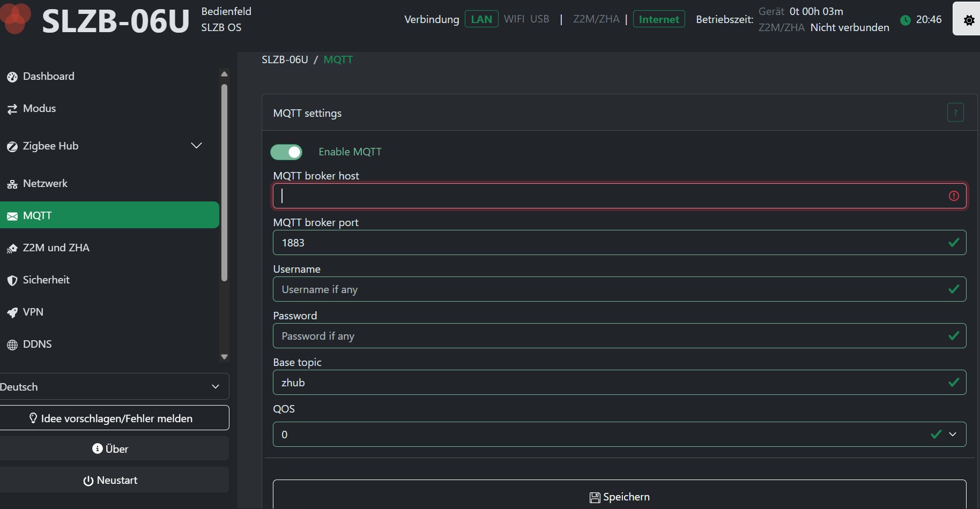
Task: Open the VPN rocket sidebar entry
Action: pyautogui.click(x=33, y=312)
